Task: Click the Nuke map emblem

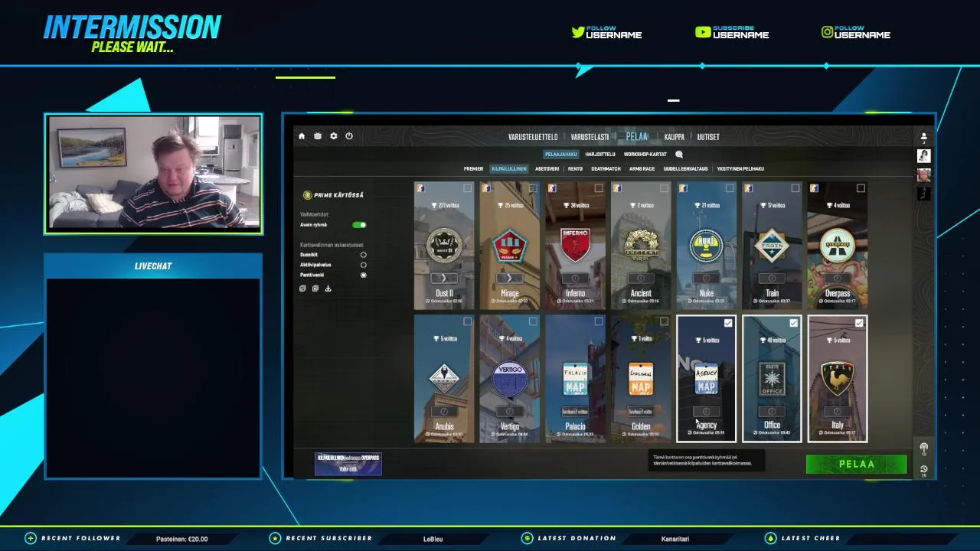Action: [x=707, y=245]
